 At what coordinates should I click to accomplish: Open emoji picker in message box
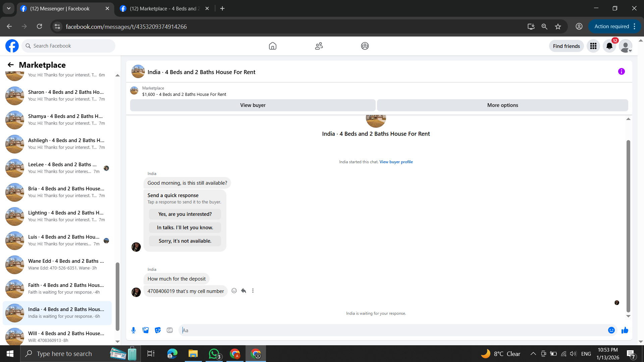tap(611, 330)
